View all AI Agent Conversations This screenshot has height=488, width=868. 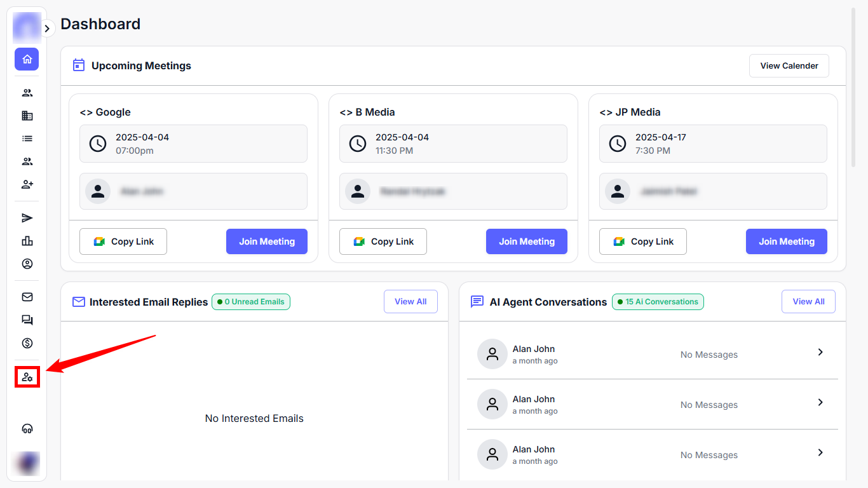808,302
